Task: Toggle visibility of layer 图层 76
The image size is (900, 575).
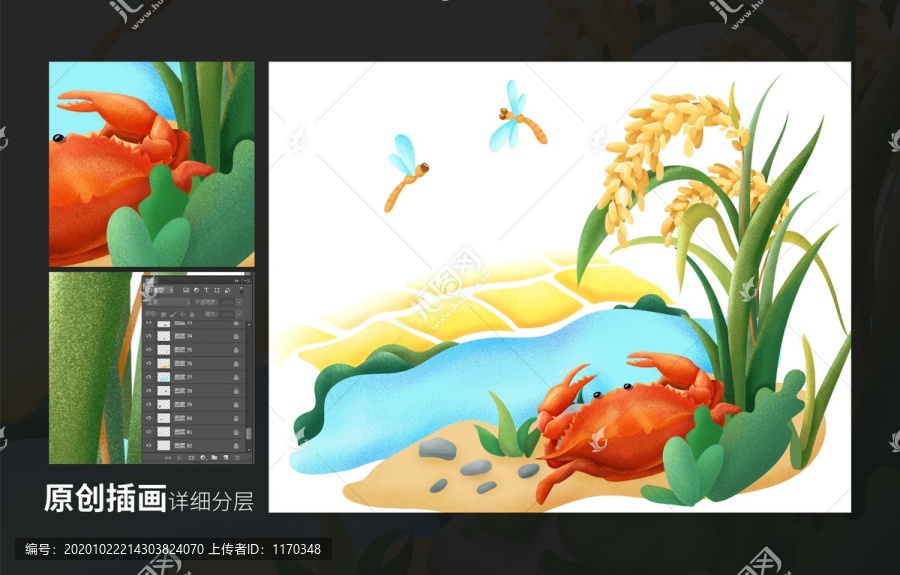Action: pos(149,364)
